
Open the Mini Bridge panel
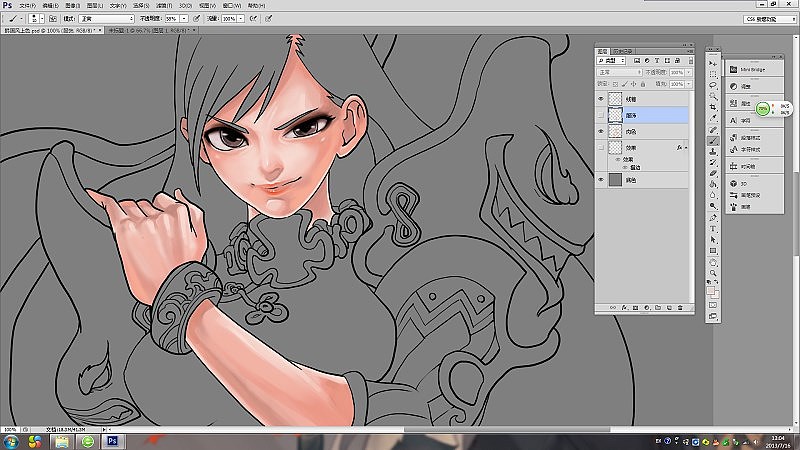pyautogui.click(x=744, y=70)
